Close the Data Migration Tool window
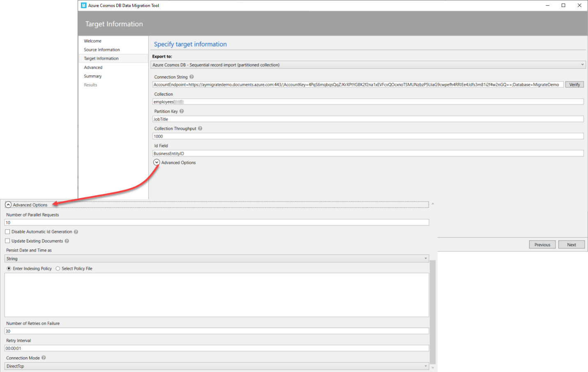This screenshot has height=372, width=588. point(579,5)
